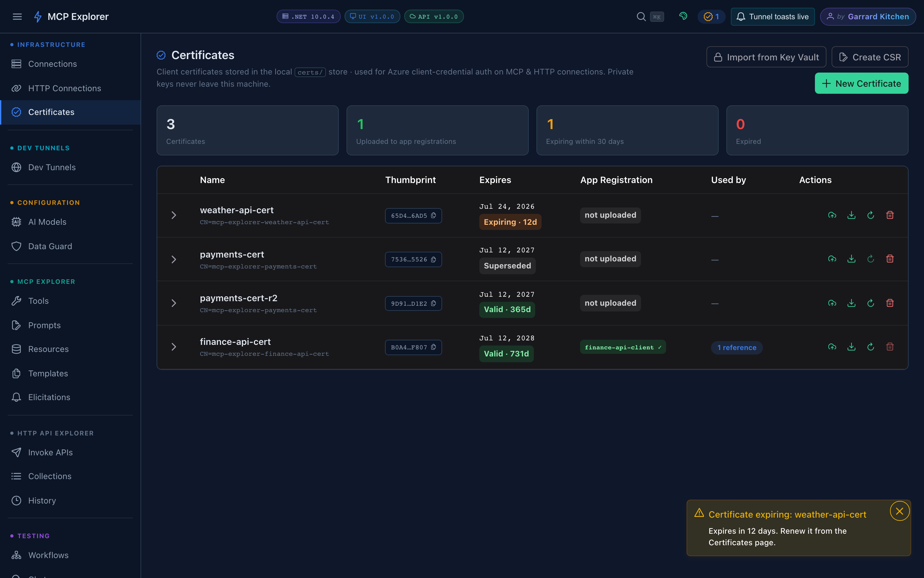This screenshot has height=578, width=924.
Task: Open search with the magnifier icon
Action: pyautogui.click(x=641, y=16)
